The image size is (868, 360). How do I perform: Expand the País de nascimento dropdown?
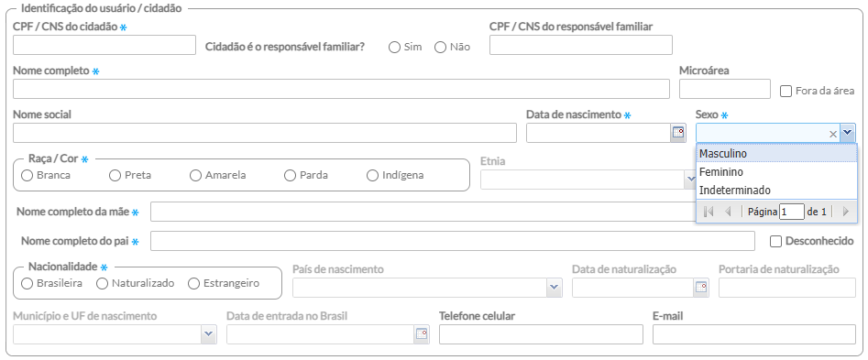[x=555, y=288]
